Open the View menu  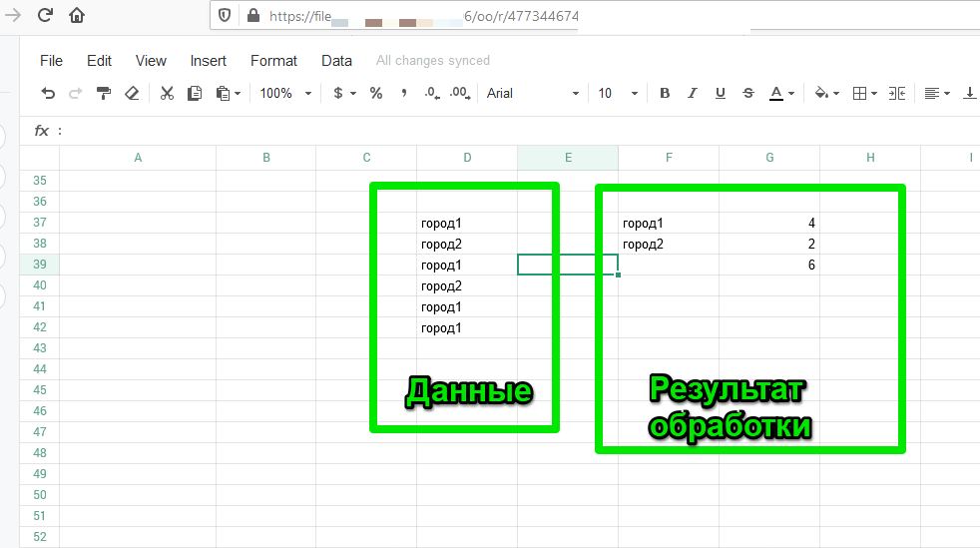151,61
